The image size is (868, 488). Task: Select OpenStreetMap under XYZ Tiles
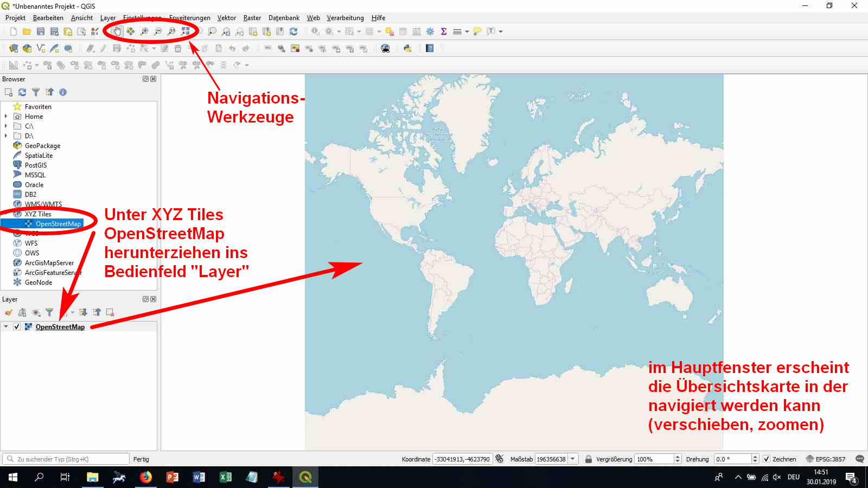(x=58, y=224)
